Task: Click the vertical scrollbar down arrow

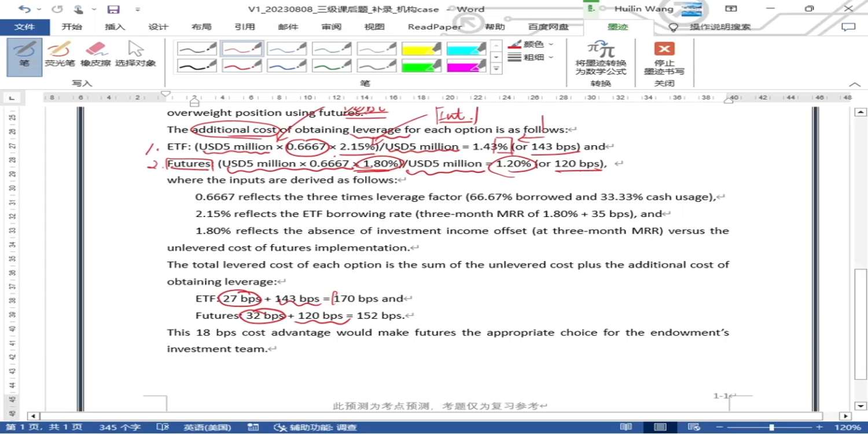Action: pos(860,406)
